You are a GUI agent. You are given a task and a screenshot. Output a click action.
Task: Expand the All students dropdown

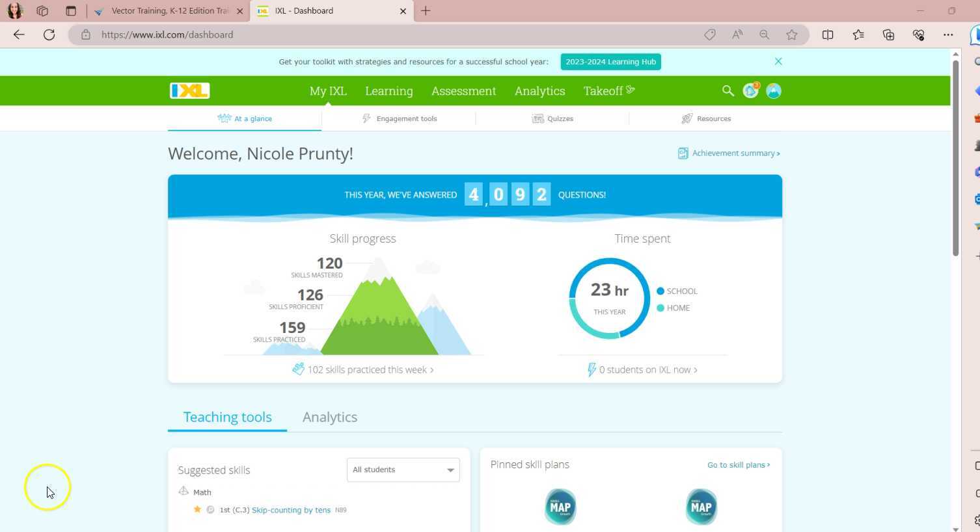coord(403,470)
